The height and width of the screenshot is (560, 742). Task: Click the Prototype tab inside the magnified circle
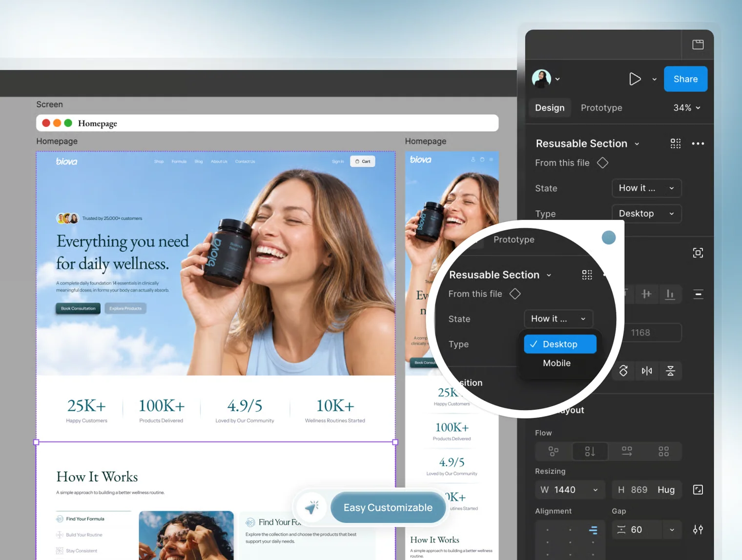pos(514,240)
